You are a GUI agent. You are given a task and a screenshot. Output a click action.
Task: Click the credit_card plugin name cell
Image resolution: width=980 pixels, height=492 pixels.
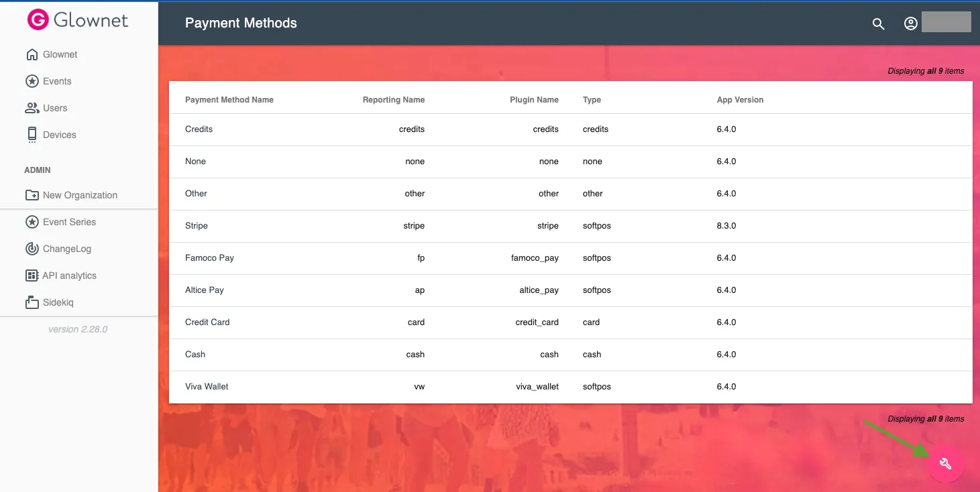pos(537,322)
